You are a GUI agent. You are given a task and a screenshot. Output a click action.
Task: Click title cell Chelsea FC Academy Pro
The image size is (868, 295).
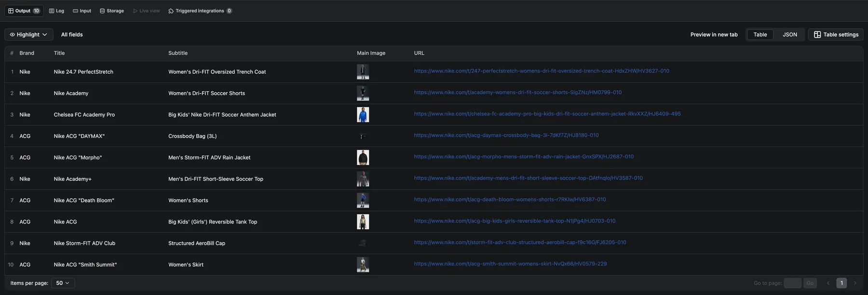(x=84, y=115)
